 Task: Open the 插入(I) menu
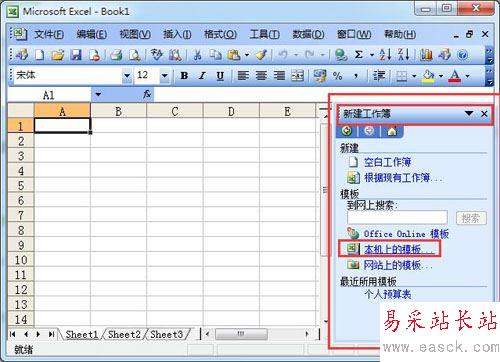click(177, 34)
